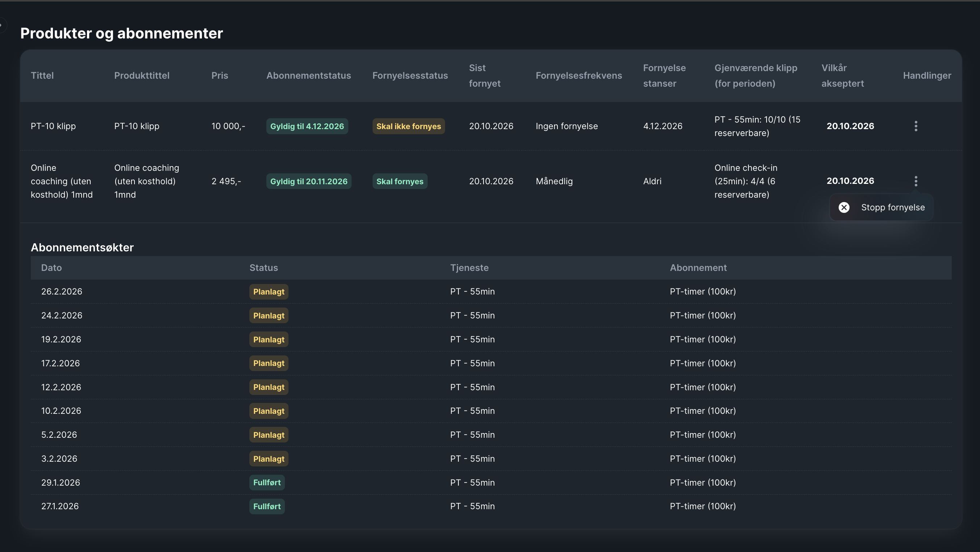Click the 10 000,- price cell

pyautogui.click(x=228, y=126)
